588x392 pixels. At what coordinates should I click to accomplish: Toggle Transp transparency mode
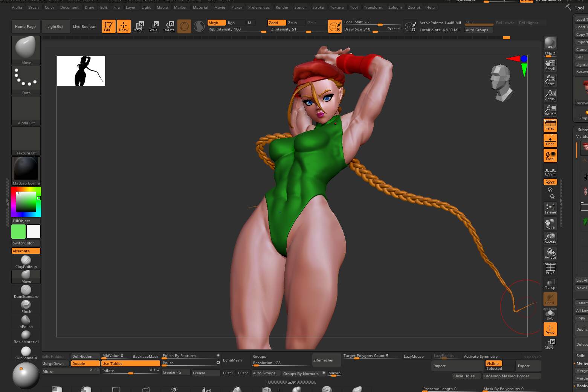[x=550, y=284]
